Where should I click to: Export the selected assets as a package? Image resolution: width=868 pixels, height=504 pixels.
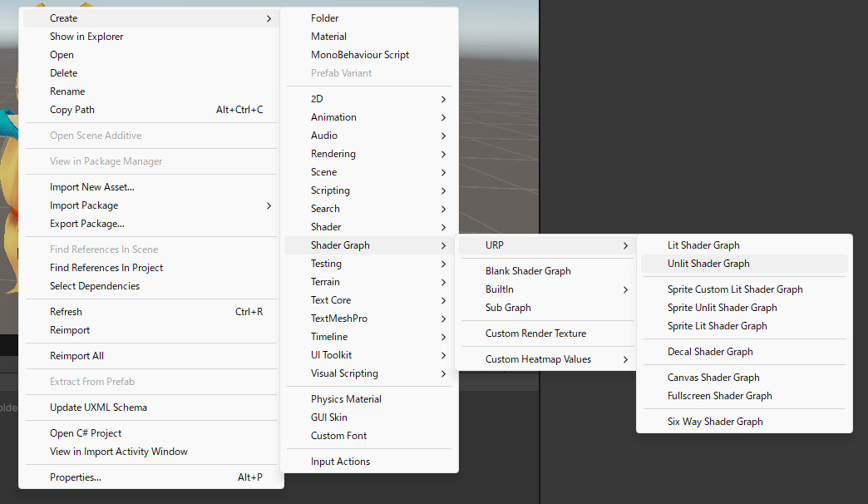[87, 223]
